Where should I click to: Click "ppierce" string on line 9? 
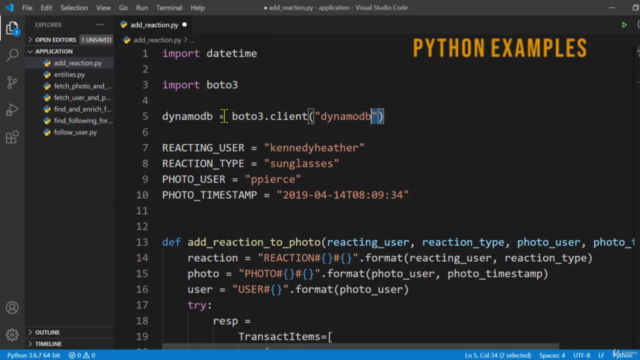273,179
